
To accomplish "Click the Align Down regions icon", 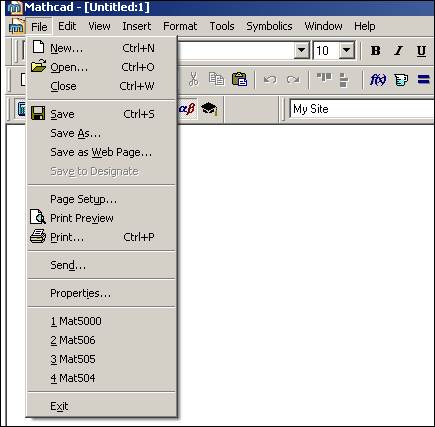I will point(344,80).
